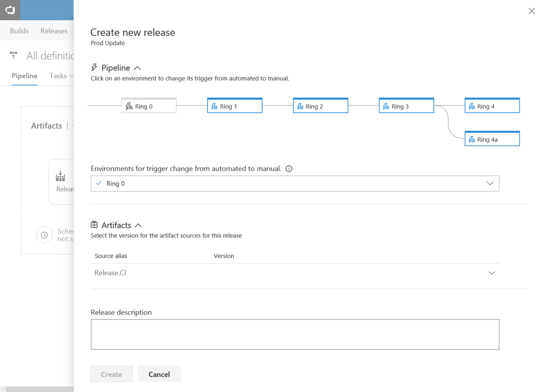
Task: Toggle Ring 4a environment to manual trigger
Action: (x=492, y=139)
